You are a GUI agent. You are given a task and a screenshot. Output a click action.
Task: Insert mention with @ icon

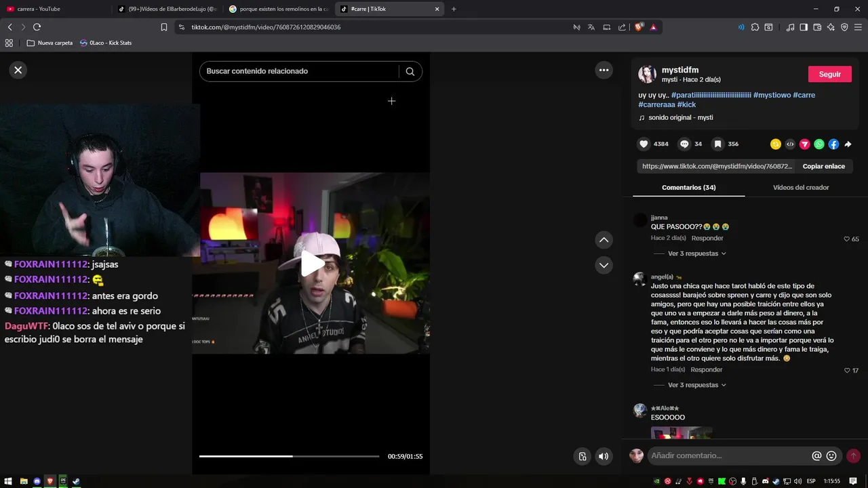(816, 456)
